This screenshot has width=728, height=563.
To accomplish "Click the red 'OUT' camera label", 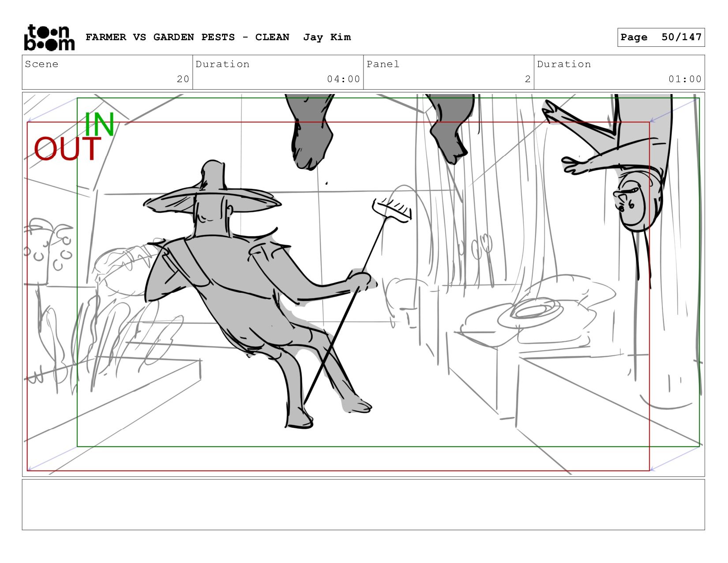I will click(x=68, y=149).
